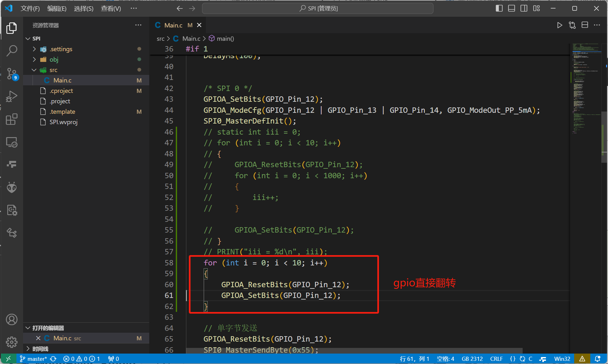Select Win32 configuration in status bar
The width and height of the screenshot is (608, 364).
point(562,359)
